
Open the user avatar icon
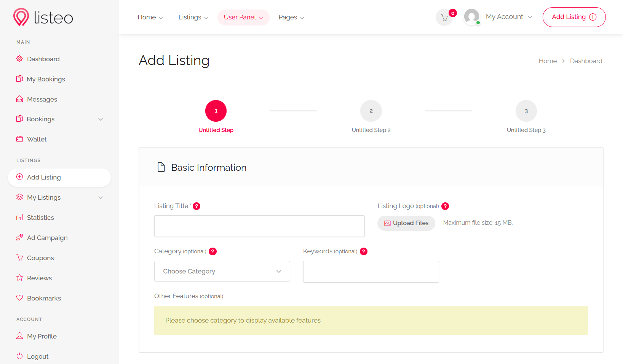coord(471,17)
